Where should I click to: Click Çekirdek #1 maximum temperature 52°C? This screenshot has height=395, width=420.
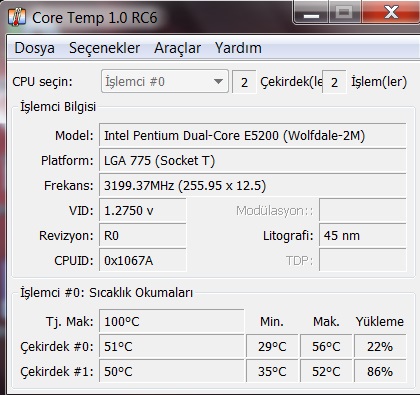(x=326, y=371)
